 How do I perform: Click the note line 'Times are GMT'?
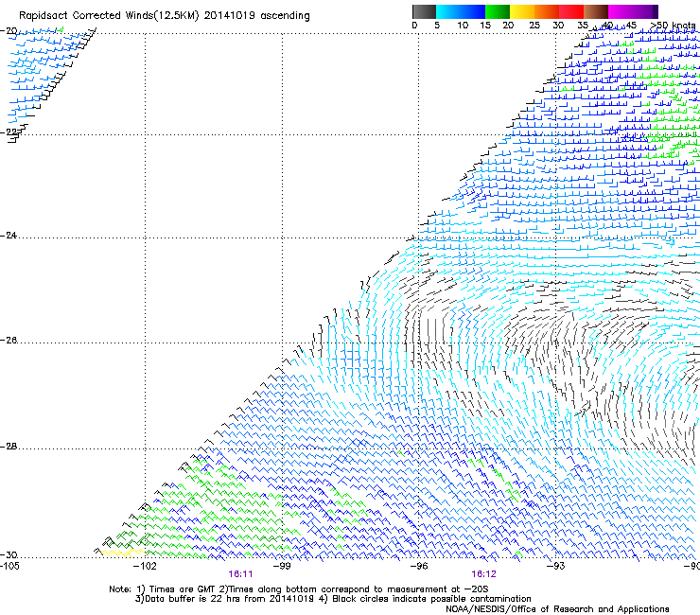click(x=183, y=589)
